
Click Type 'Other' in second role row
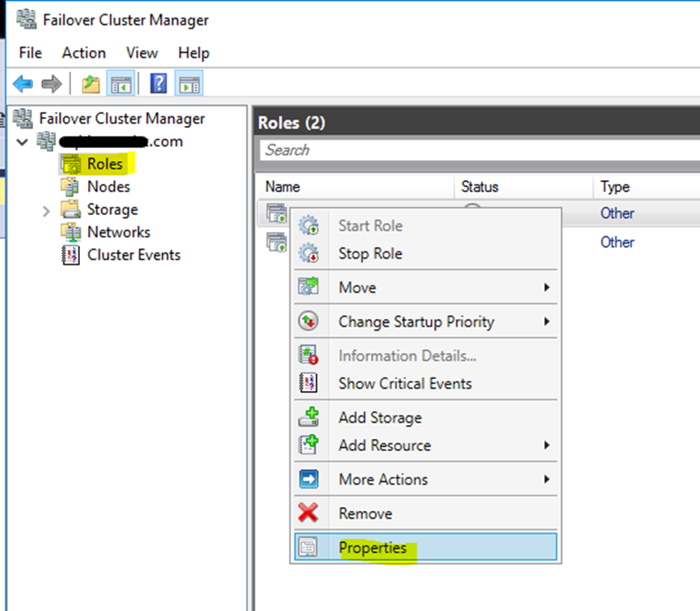[x=617, y=242]
